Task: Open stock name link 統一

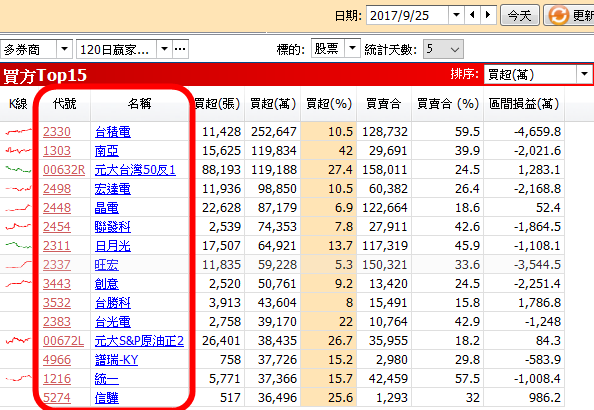Action: pyautogui.click(x=106, y=379)
